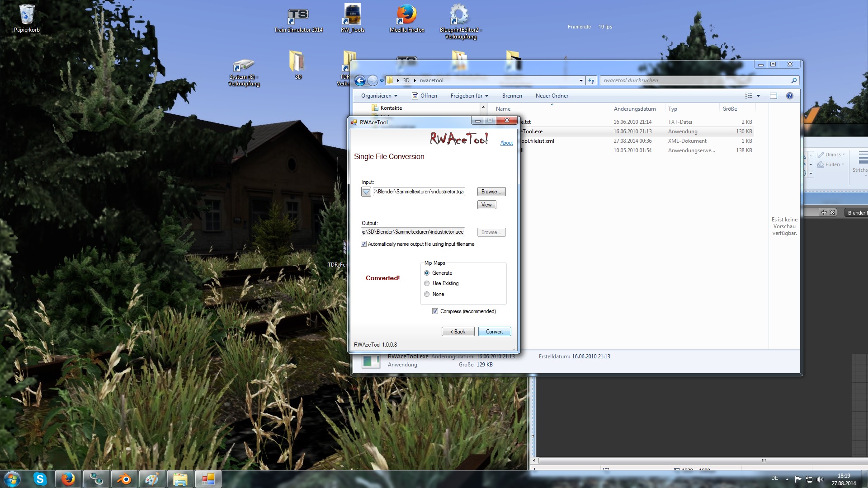868x488 pixels.
Task: Select the XML-Dokument filelist.xml row
Action: click(637, 141)
